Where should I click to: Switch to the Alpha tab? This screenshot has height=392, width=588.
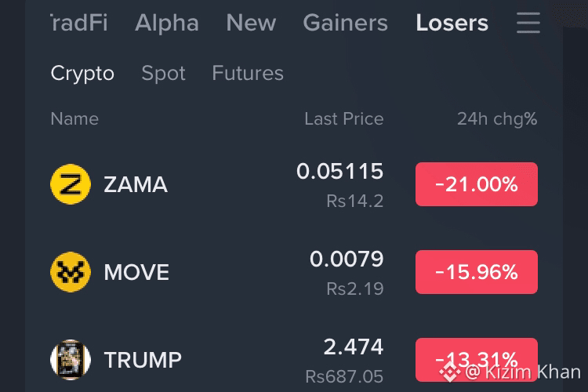pyautogui.click(x=166, y=23)
